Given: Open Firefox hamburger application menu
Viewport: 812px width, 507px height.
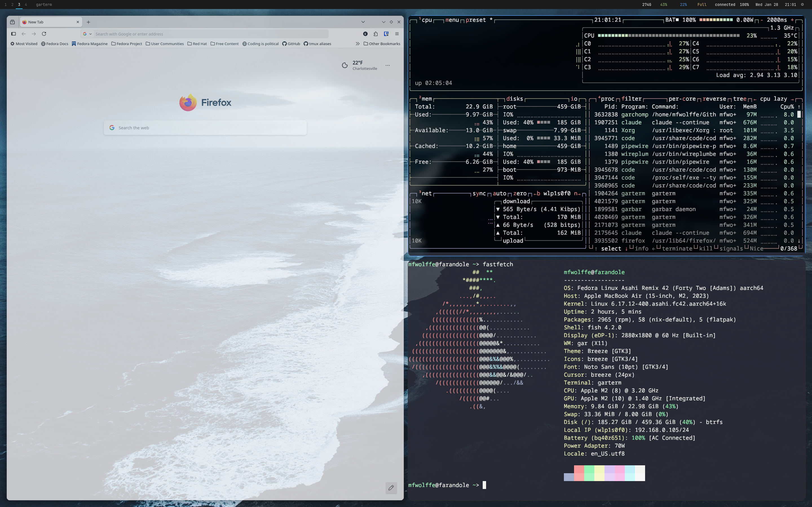Looking at the screenshot, I should click(397, 34).
